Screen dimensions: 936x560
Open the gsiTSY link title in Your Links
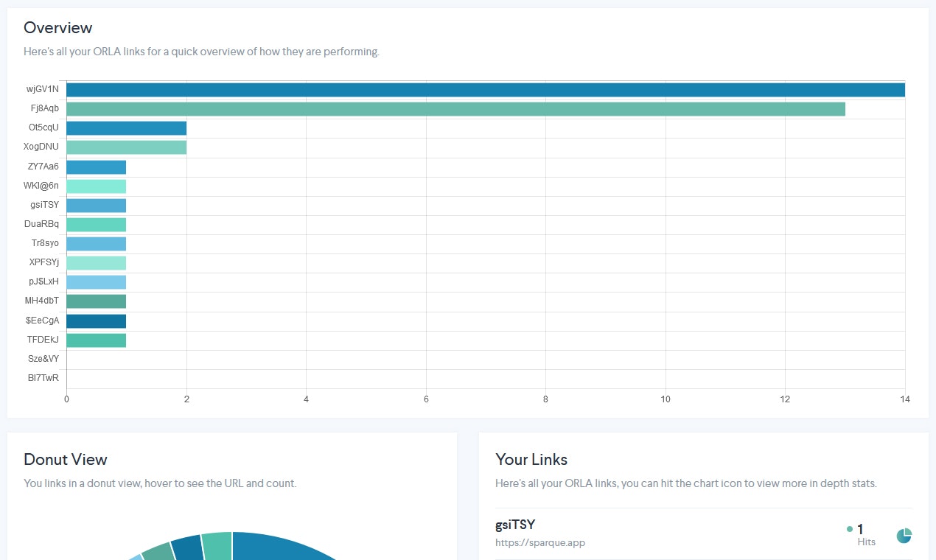click(x=515, y=525)
